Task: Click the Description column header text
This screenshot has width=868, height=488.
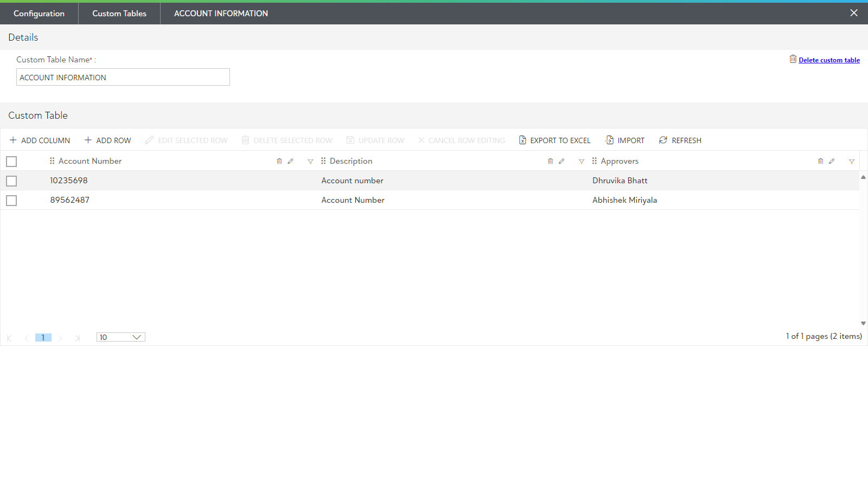Action: [351, 161]
